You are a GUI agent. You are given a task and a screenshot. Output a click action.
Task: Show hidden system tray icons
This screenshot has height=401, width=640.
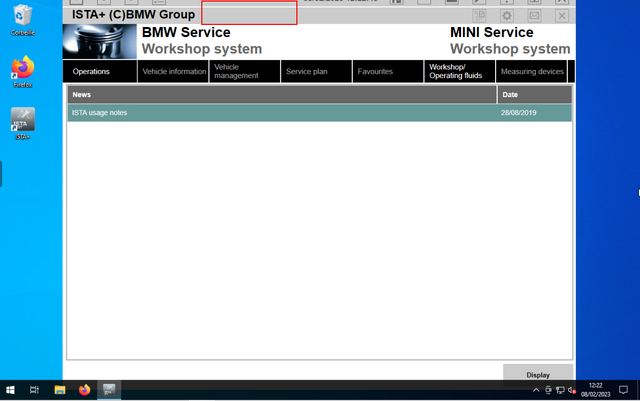[x=536, y=390]
